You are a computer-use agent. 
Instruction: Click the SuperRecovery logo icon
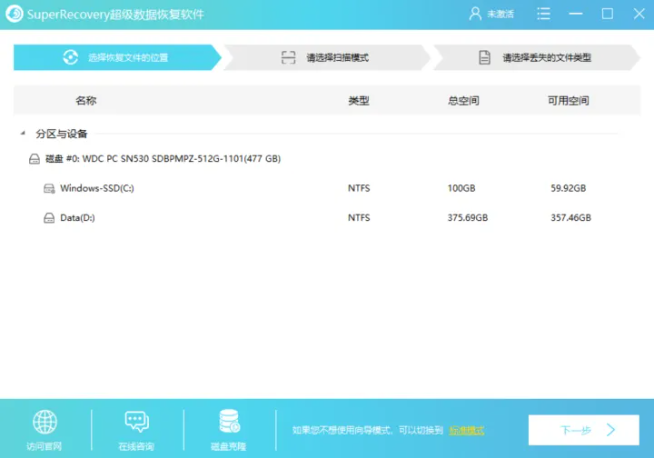(13, 13)
